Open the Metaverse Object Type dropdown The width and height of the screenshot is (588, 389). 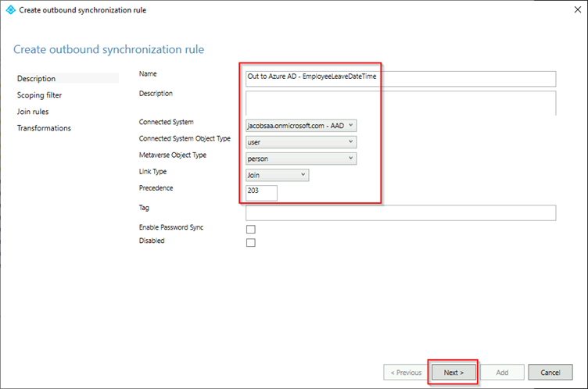pyautogui.click(x=301, y=159)
